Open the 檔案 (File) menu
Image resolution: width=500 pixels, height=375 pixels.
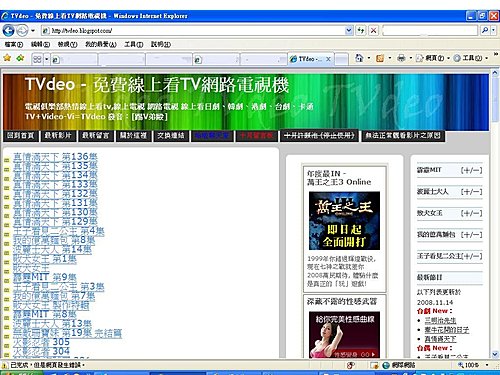click(14, 44)
